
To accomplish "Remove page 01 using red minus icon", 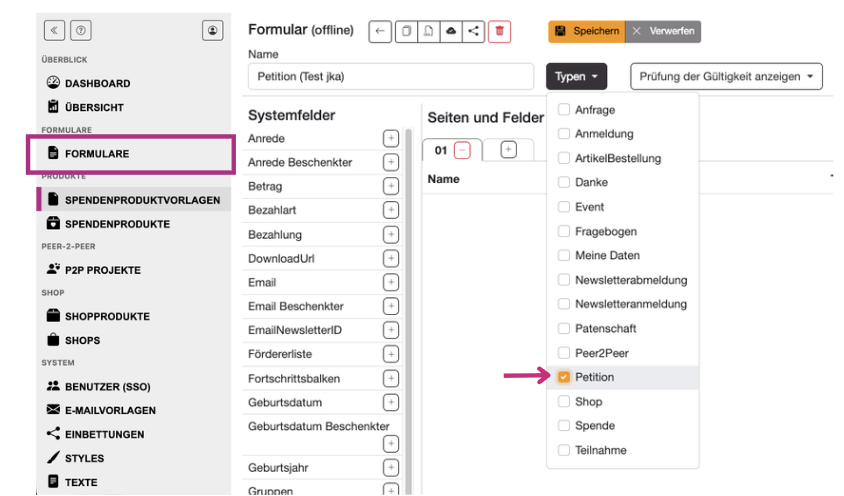I will (x=462, y=150).
